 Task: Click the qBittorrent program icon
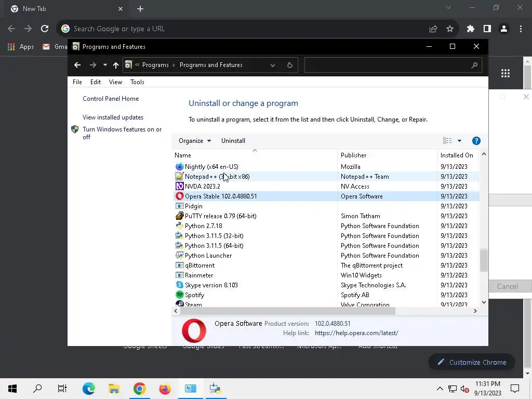[x=179, y=265]
